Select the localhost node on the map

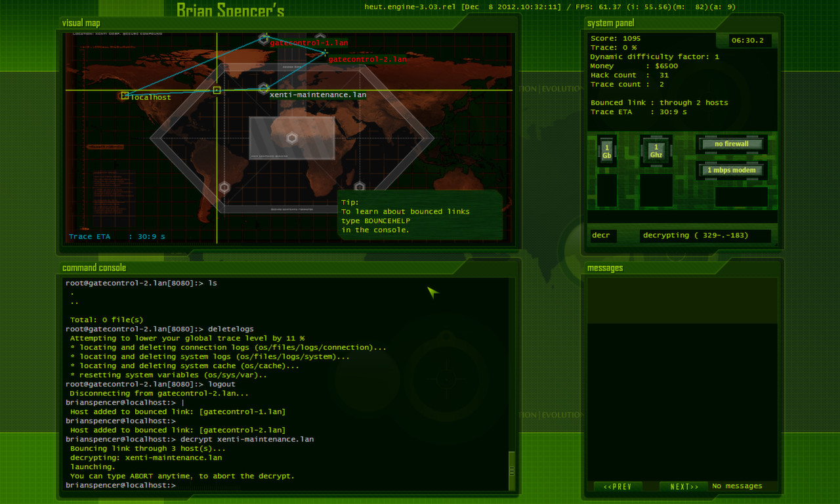click(x=125, y=96)
